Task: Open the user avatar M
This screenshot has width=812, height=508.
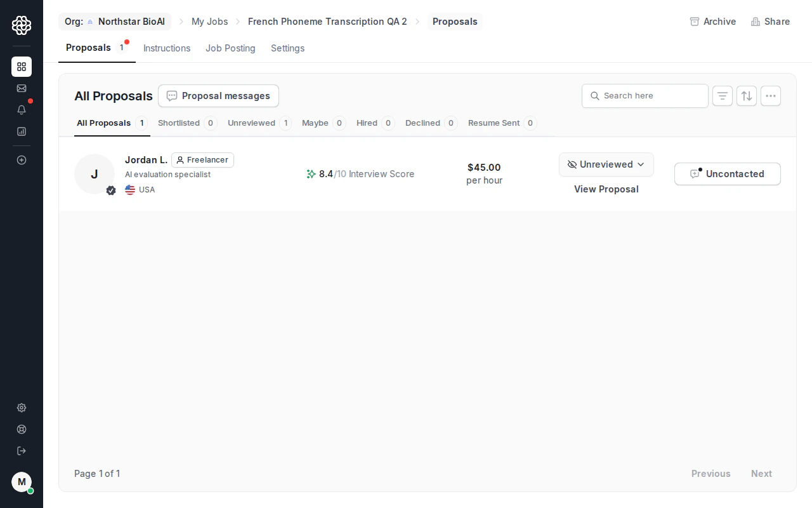Action: click(22, 482)
